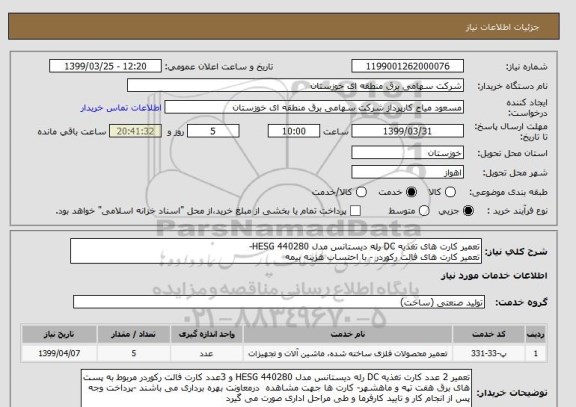Viewport: 576px width, 407px height.
Task: Click the service name cell تعمیر محصولات فلزی
Action: [x=348, y=353]
